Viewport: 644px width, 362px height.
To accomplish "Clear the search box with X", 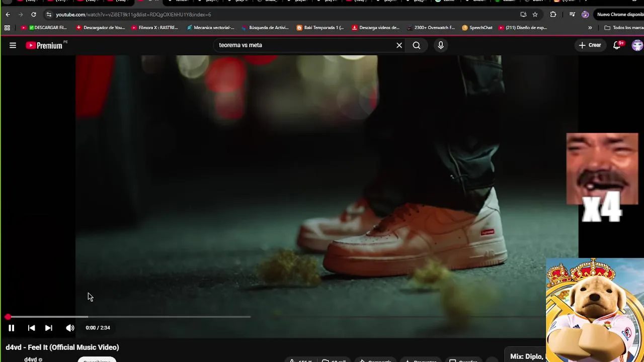I will (399, 45).
